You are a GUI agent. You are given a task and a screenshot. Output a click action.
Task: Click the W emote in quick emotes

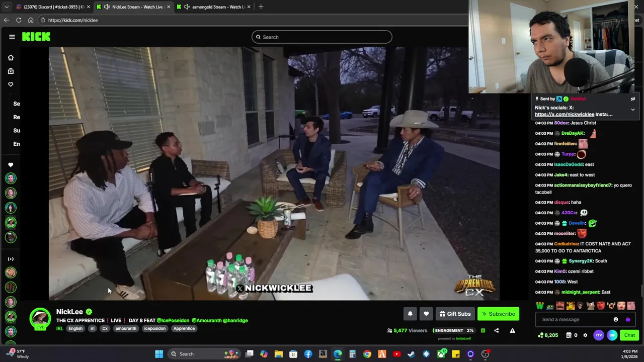[540, 306]
